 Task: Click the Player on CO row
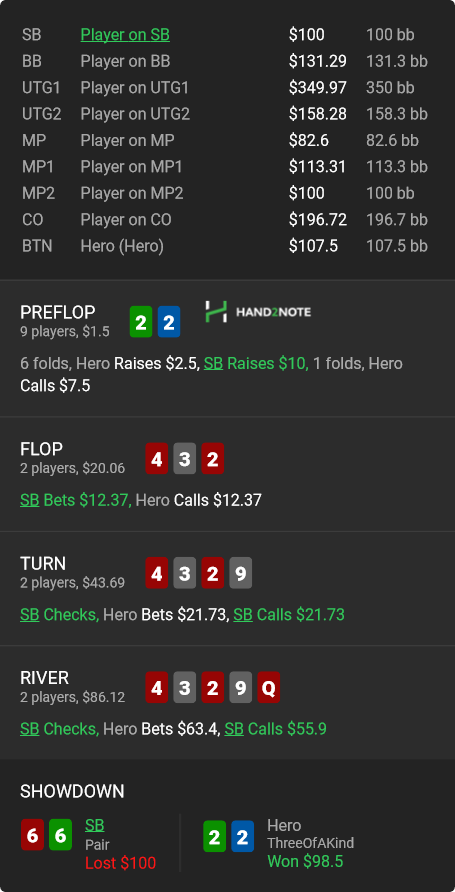click(228, 220)
